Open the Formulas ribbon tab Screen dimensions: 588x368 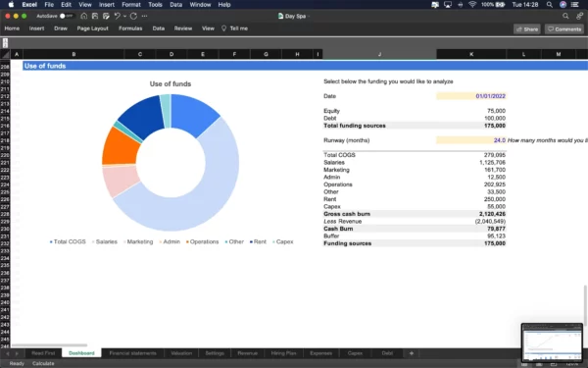pyautogui.click(x=130, y=28)
